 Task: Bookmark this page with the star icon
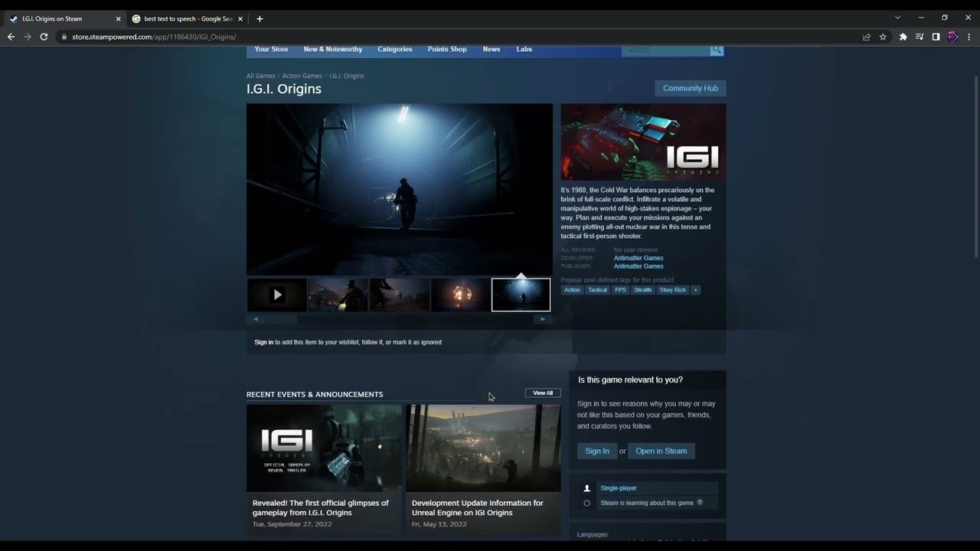883,37
